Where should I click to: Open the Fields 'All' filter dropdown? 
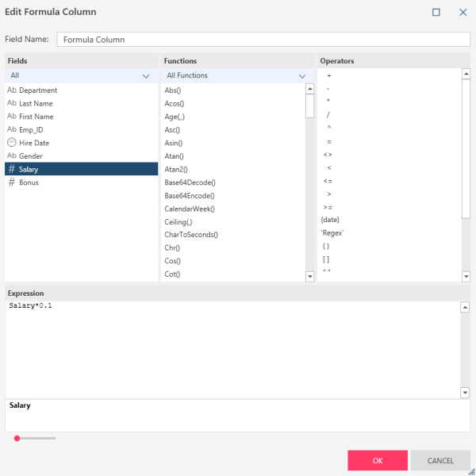[145, 76]
